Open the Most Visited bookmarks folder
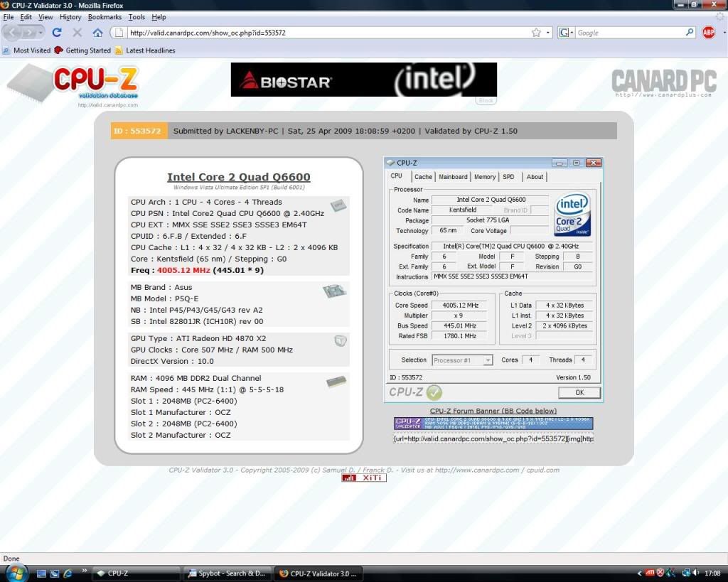This screenshot has height=582, width=728. [x=26, y=50]
